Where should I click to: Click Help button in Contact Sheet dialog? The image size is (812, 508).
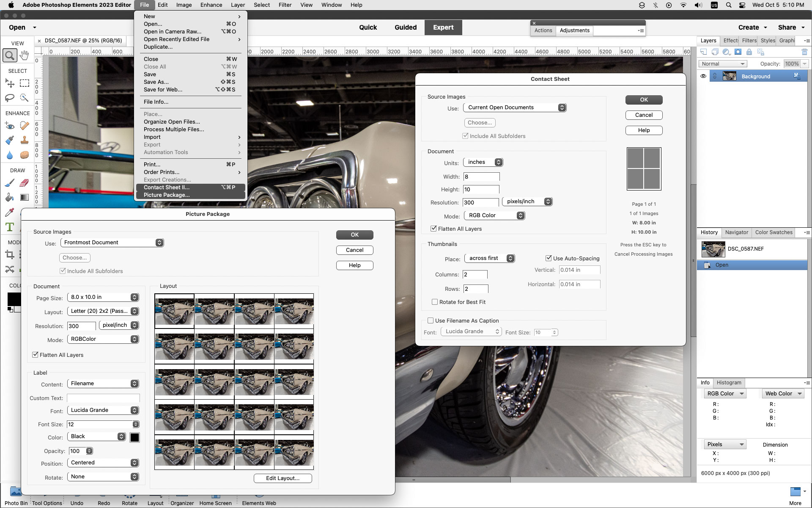click(x=644, y=130)
